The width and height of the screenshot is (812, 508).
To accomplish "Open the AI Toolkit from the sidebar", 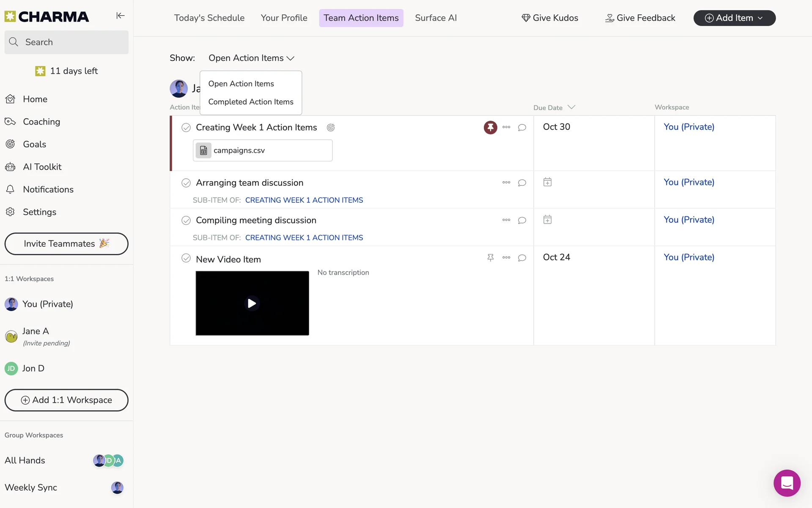I will [x=42, y=167].
